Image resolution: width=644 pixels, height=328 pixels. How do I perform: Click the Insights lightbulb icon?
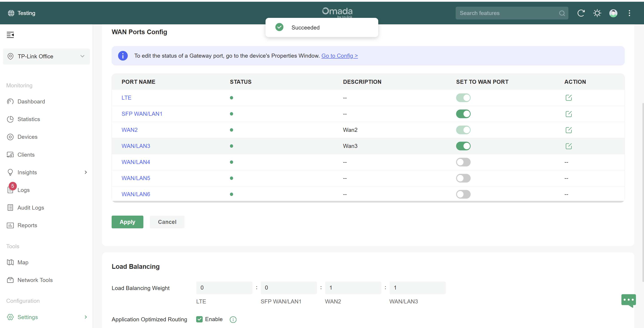tap(10, 172)
